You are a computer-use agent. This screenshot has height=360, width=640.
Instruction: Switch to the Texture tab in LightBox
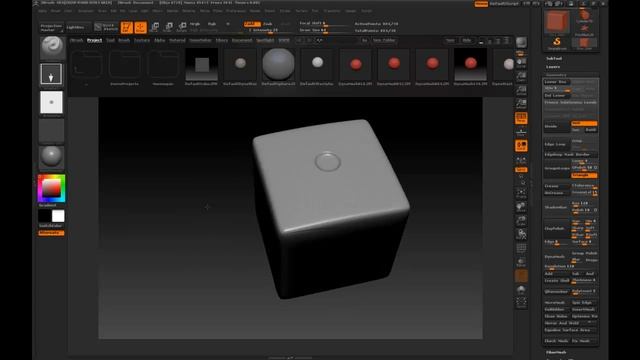tap(142, 40)
